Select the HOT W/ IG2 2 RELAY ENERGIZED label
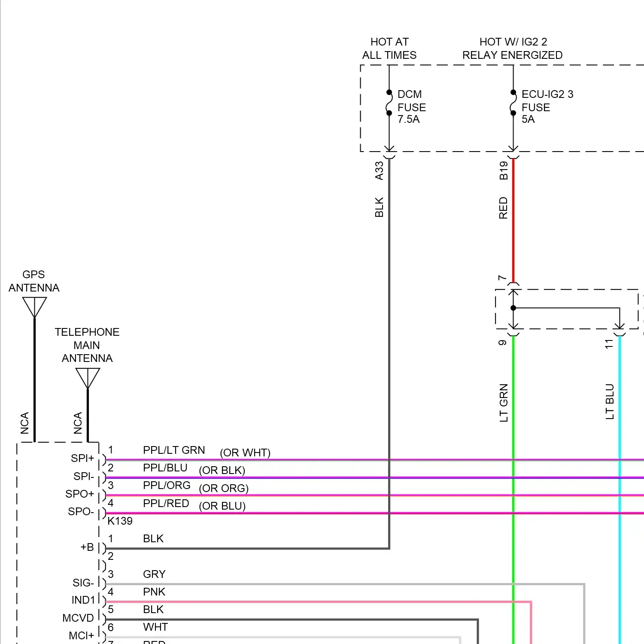 tap(513, 49)
